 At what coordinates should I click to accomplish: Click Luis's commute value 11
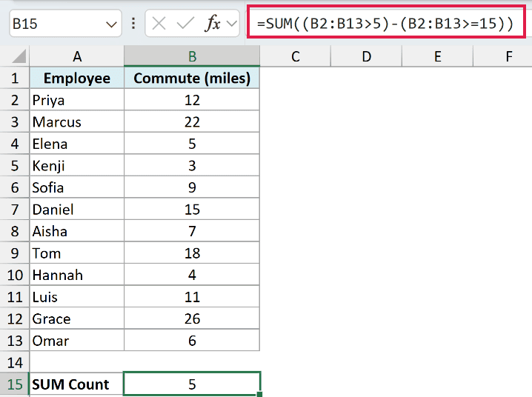point(192,297)
